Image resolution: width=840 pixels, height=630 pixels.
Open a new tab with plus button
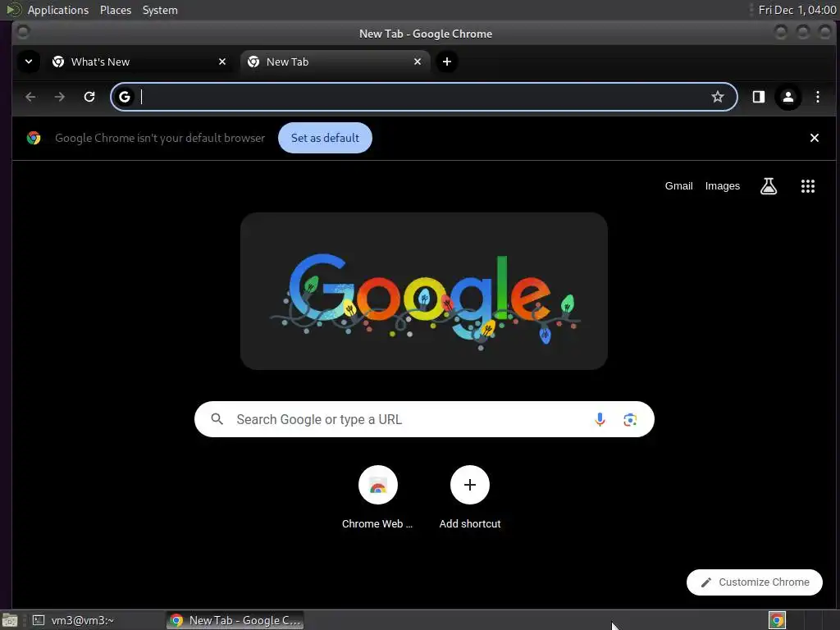pyautogui.click(x=447, y=62)
